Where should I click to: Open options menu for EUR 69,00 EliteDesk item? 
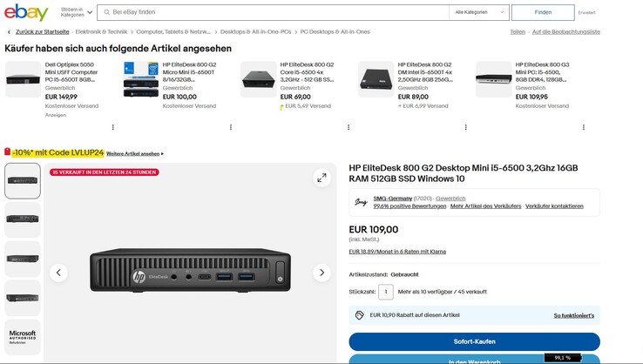pyautogui.click(x=349, y=127)
